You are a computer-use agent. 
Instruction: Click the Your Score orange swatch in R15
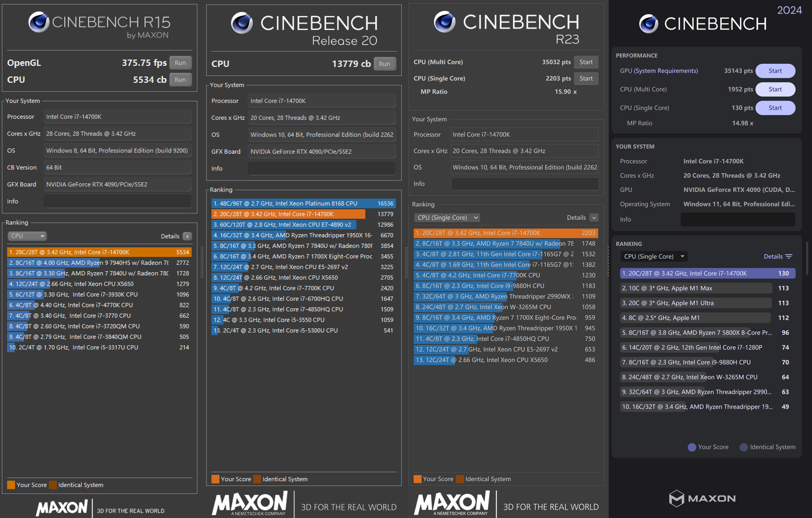click(x=11, y=485)
